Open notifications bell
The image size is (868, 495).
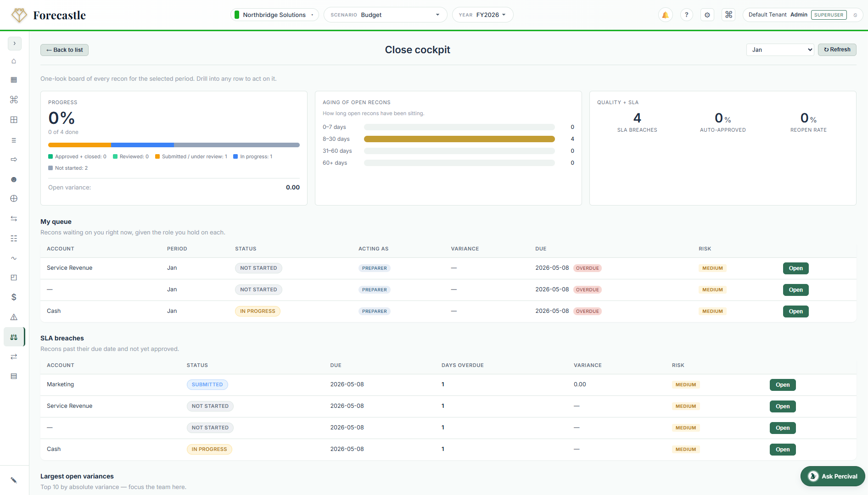[665, 15]
